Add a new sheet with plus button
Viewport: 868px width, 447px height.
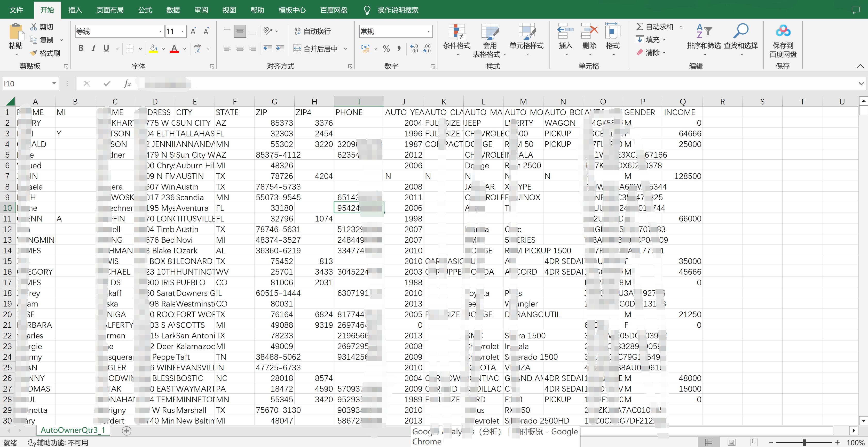[x=127, y=430]
